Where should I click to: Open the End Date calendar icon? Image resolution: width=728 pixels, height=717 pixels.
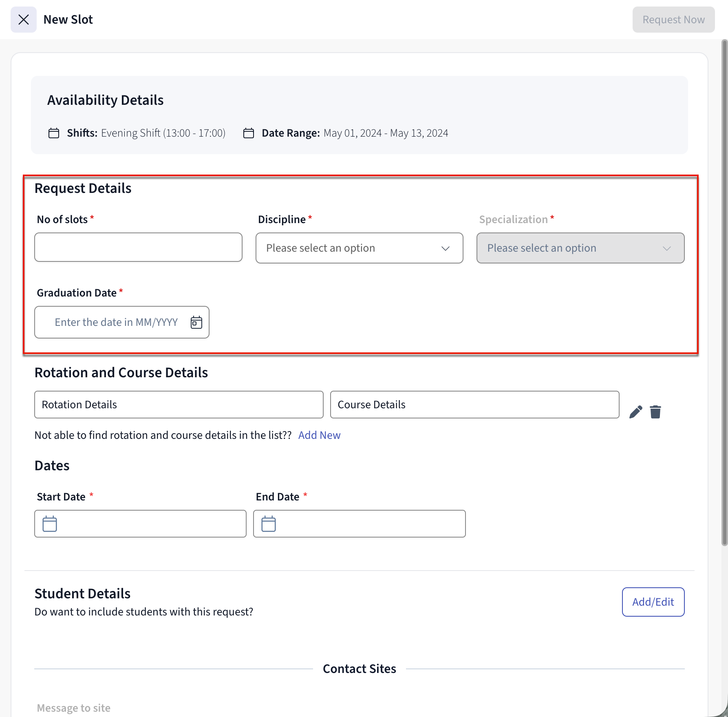click(x=269, y=524)
